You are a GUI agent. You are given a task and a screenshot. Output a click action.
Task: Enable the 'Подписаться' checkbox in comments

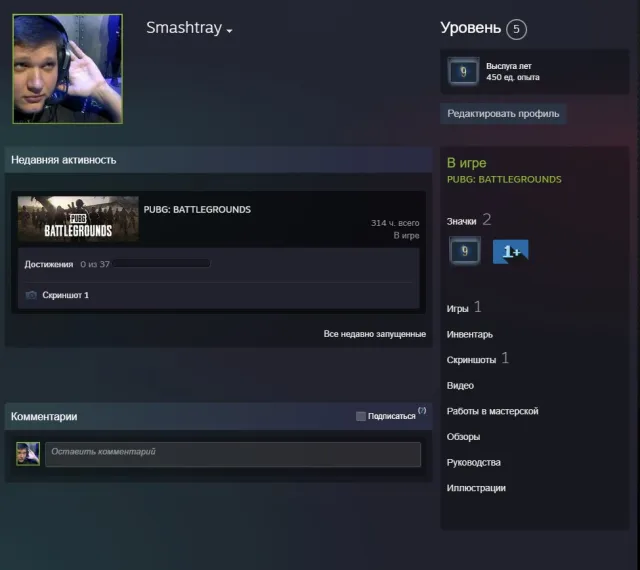(x=360, y=416)
